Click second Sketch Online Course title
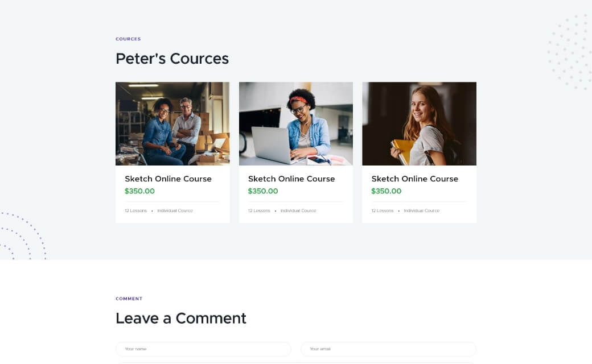The height and width of the screenshot is (364, 592). coord(291,179)
